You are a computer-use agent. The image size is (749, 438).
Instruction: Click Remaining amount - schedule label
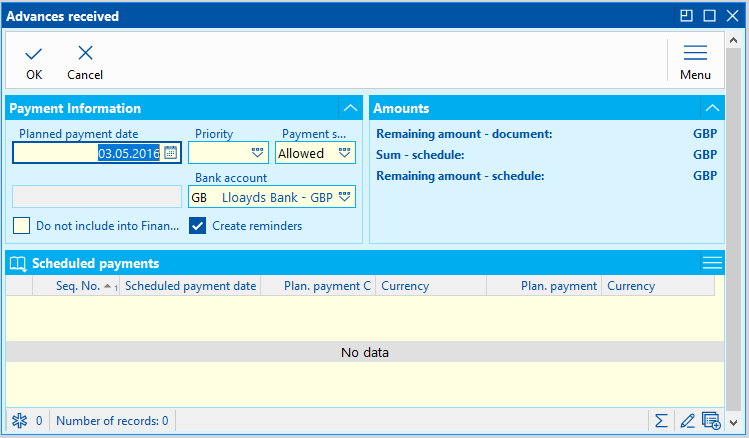pyautogui.click(x=460, y=176)
